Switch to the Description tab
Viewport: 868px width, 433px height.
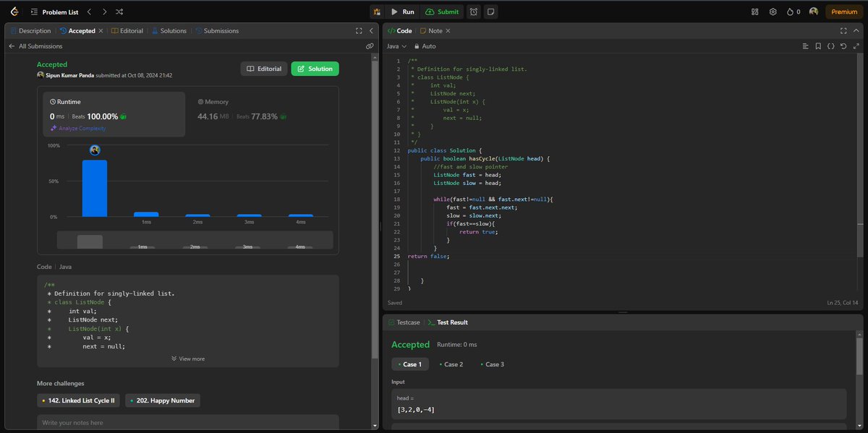[31, 31]
